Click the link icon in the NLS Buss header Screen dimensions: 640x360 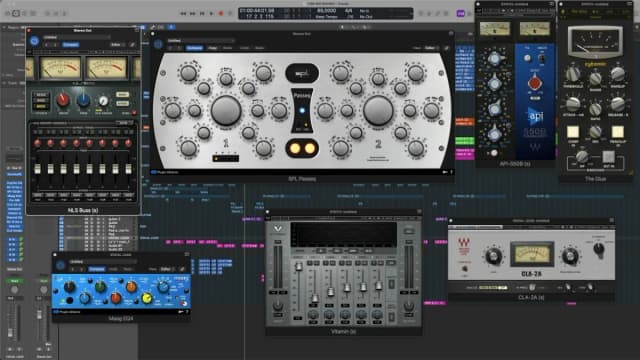click(133, 44)
